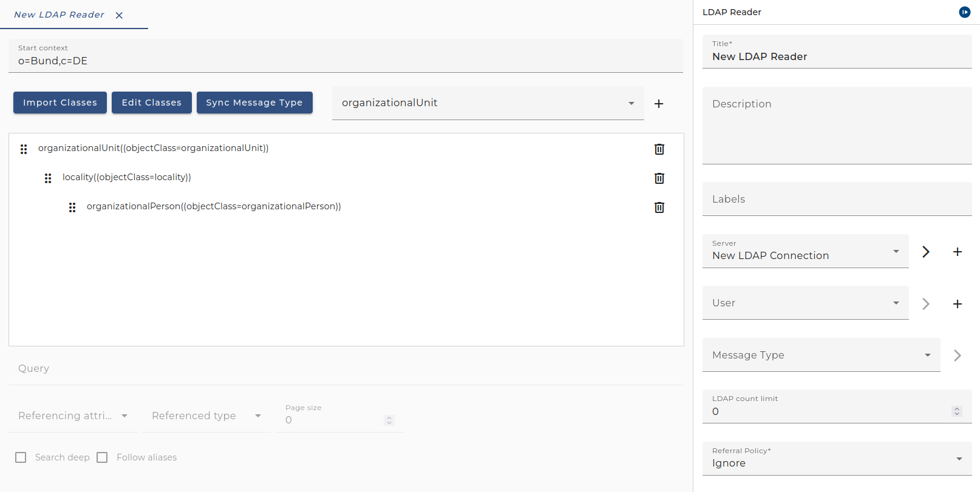Adjust Page size stepper arrows

pos(389,420)
